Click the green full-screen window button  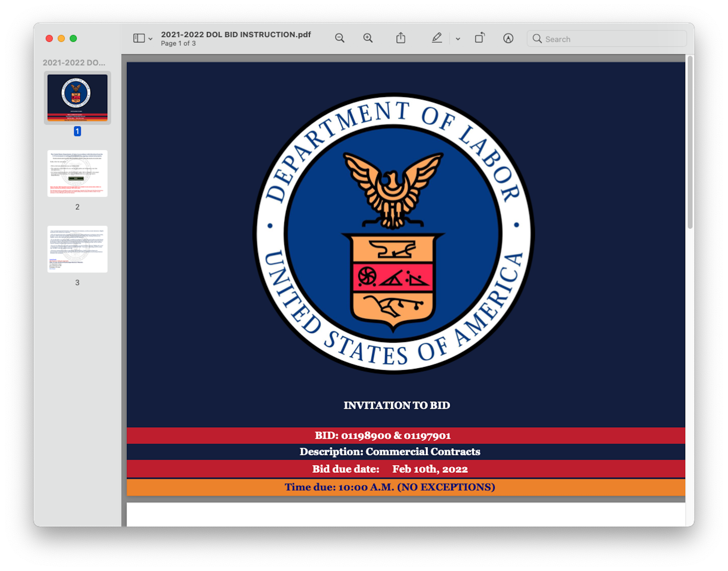(73, 39)
